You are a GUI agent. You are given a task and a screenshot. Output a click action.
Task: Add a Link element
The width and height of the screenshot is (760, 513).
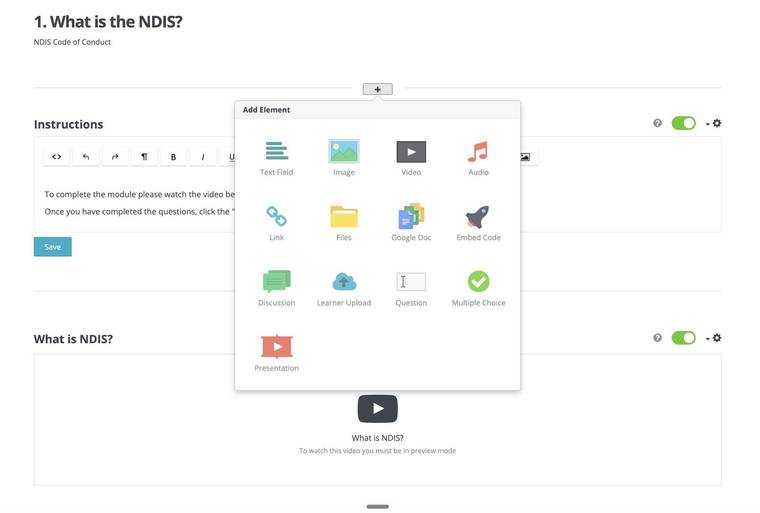(x=276, y=223)
